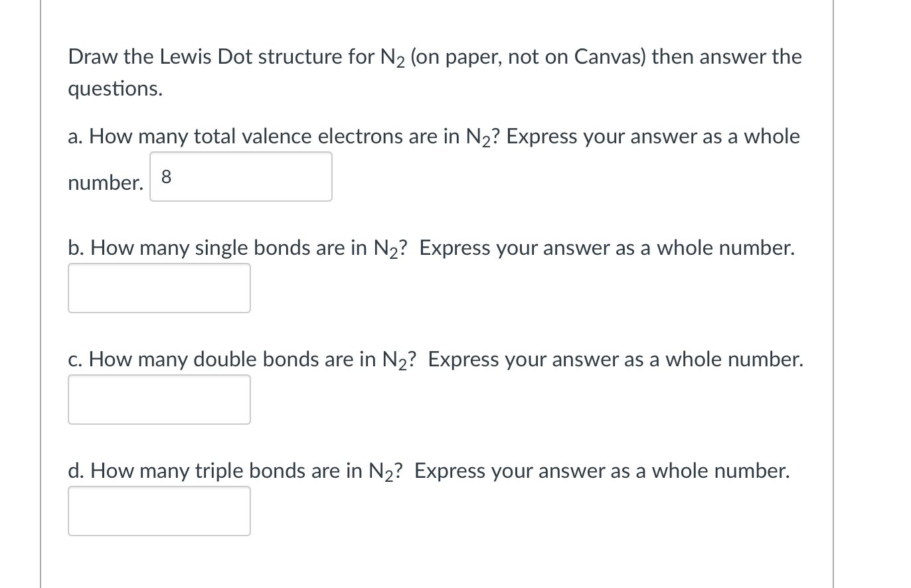Click the question title mentioning Lewis Dot structure

click(434, 57)
